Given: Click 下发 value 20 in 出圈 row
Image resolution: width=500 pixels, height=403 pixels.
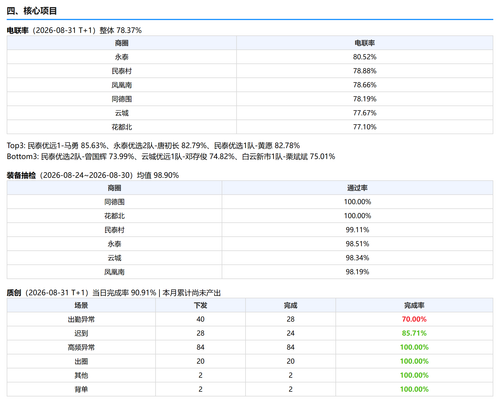Looking at the screenshot, I should 200,361.
